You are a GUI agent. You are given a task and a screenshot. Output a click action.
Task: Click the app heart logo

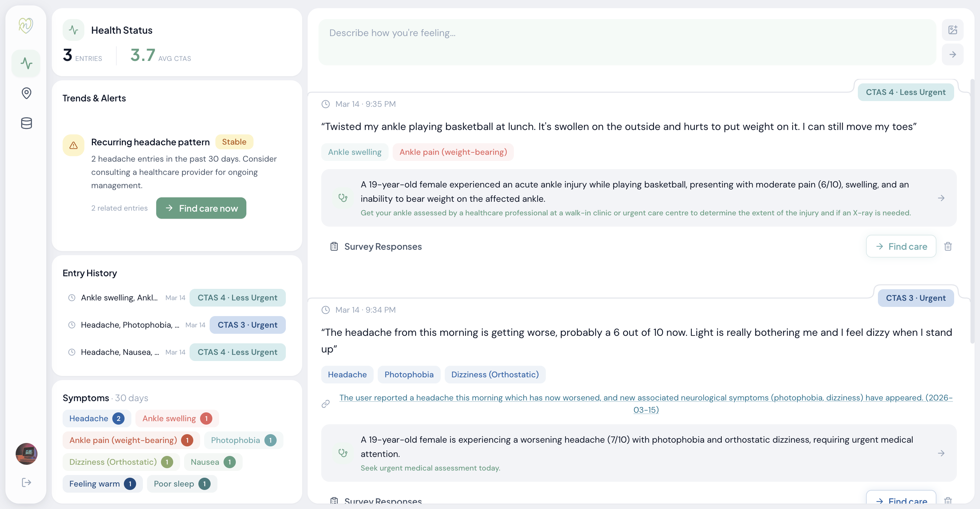tap(26, 26)
